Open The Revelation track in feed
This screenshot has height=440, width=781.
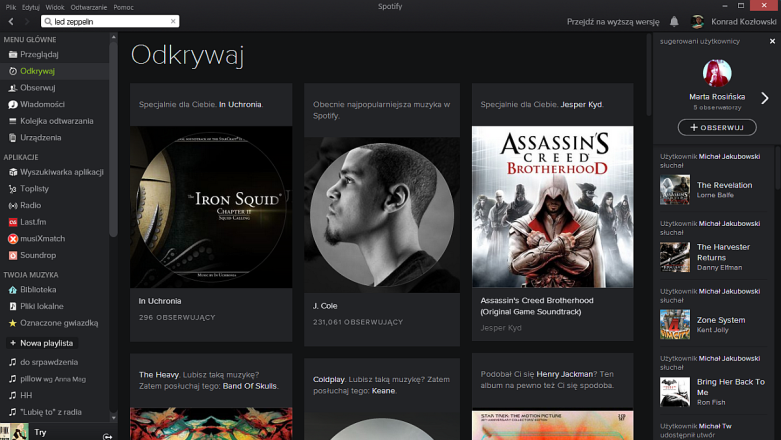724,185
